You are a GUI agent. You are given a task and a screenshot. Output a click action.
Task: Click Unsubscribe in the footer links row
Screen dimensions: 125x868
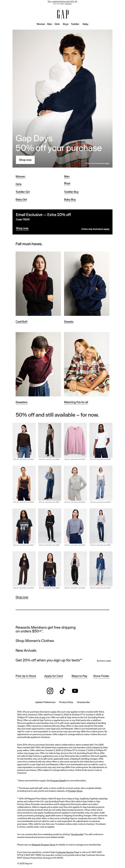tap(83, 702)
